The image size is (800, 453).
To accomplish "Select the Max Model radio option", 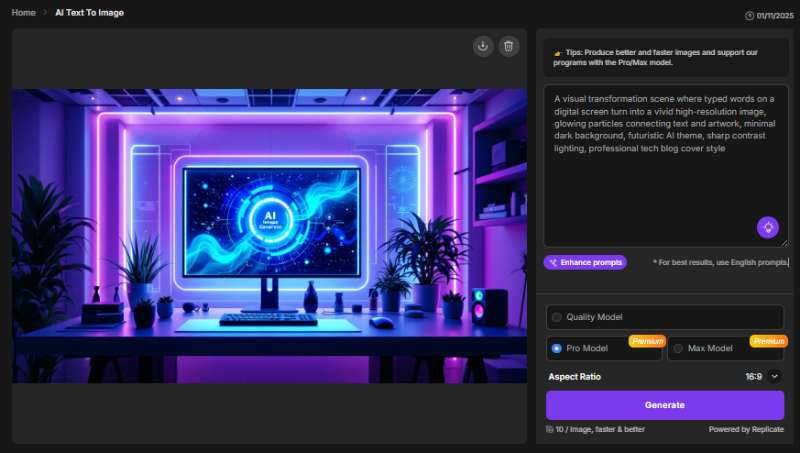I will 678,348.
